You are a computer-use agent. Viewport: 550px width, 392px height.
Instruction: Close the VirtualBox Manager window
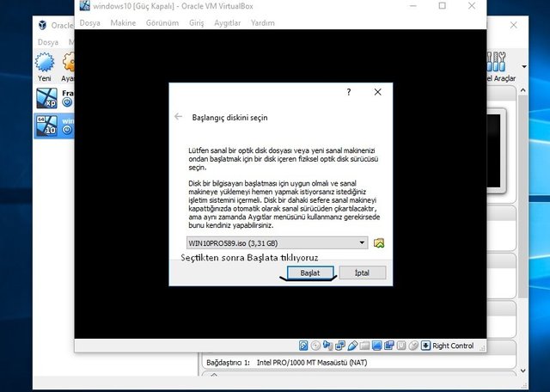click(x=514, y=25)
